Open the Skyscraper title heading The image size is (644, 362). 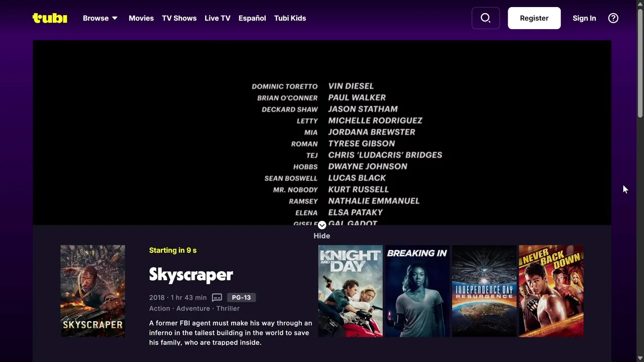(x=191, y=275)
